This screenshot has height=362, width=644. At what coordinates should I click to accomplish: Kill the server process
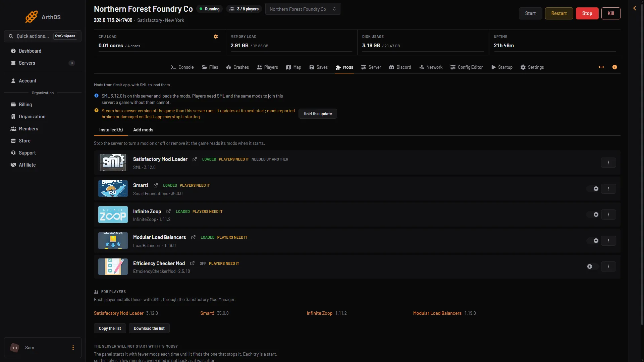coord(611,13)
